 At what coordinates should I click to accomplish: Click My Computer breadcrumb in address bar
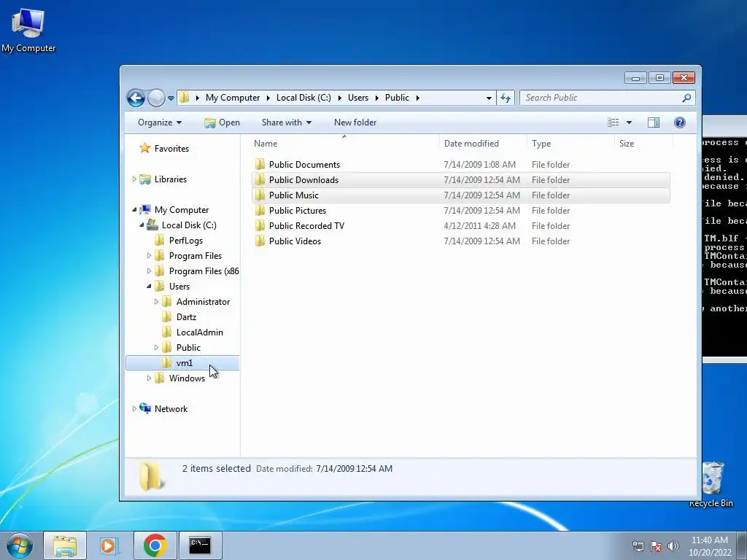click(233, 98)
